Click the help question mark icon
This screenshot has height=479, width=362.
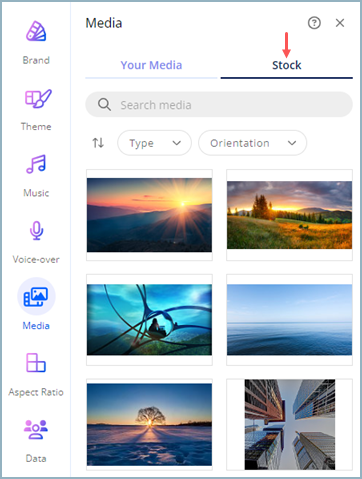[x=314, y=23]
